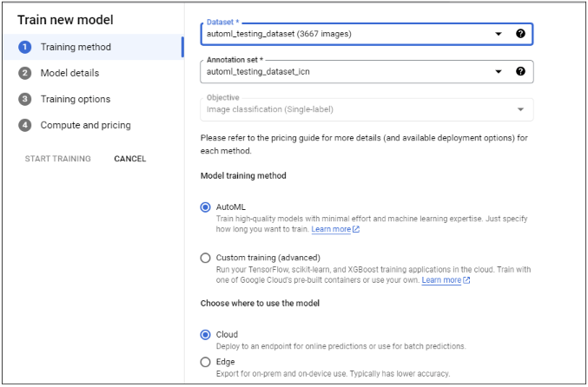
Task: Open the Objective dropdown arrow
Action: tap(520, 109)
